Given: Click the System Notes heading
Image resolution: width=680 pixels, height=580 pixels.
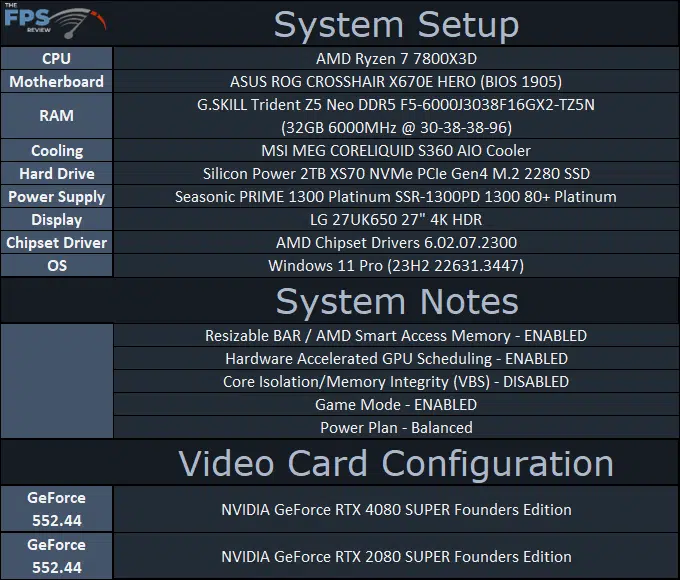Looking at the screenshot, I should (x=397, y=301).
